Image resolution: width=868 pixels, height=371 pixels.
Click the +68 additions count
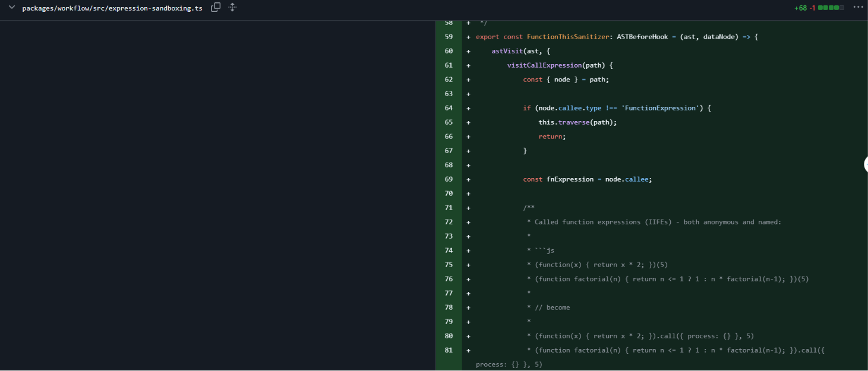[x=800, y=8]
